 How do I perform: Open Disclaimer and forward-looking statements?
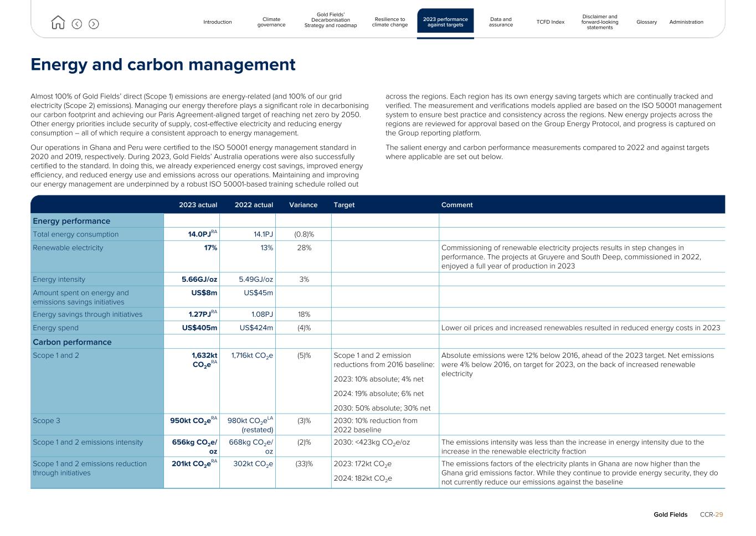point(600,22)
